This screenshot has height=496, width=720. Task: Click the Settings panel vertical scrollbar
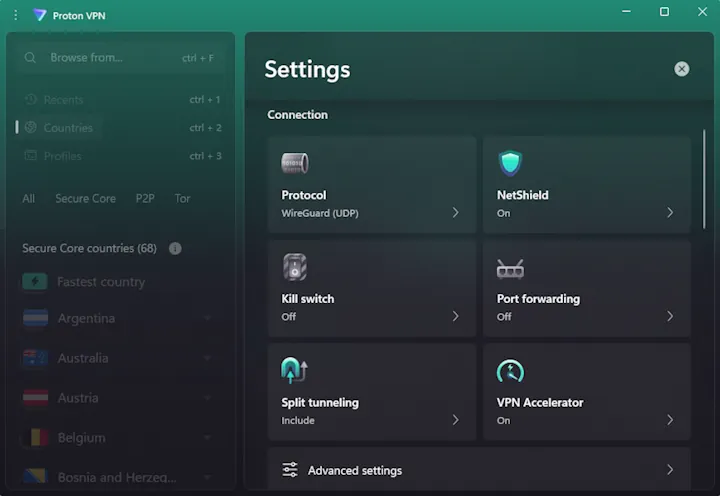(704, 179)
